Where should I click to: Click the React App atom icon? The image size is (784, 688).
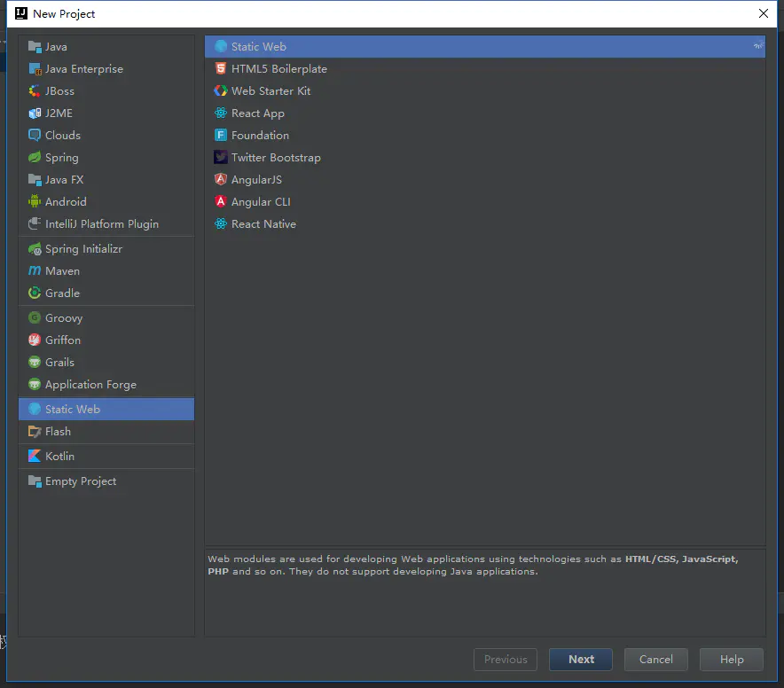pyautogui.click(x=221, y=113)
